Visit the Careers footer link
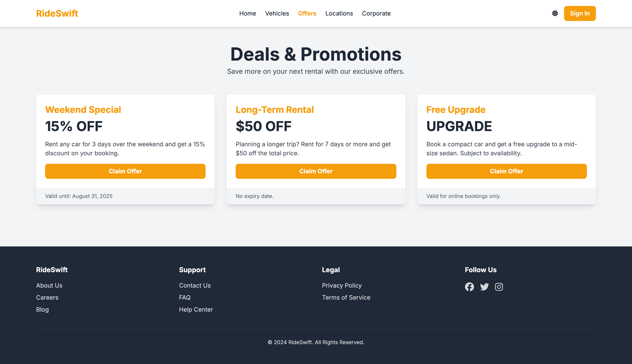Viewport: 632px width, 364px height. pyautogui.click(x=47, y=298)
